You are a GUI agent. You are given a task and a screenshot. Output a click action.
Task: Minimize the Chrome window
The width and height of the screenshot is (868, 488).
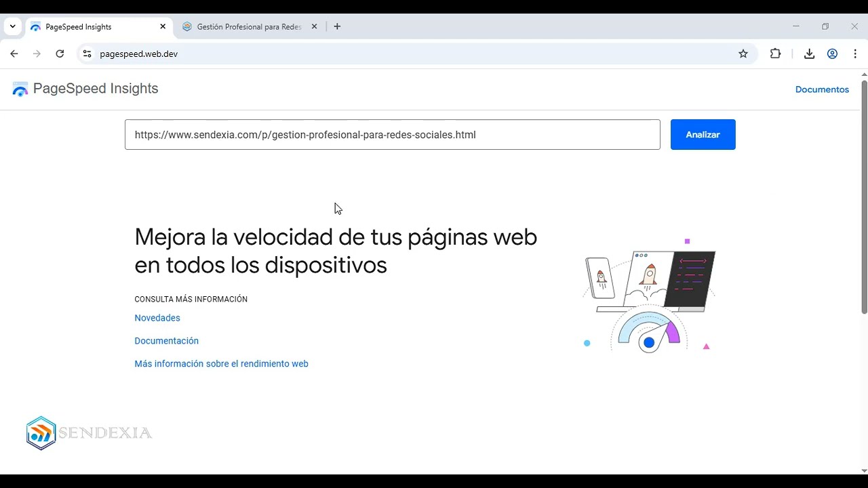(x=796, y=26)
